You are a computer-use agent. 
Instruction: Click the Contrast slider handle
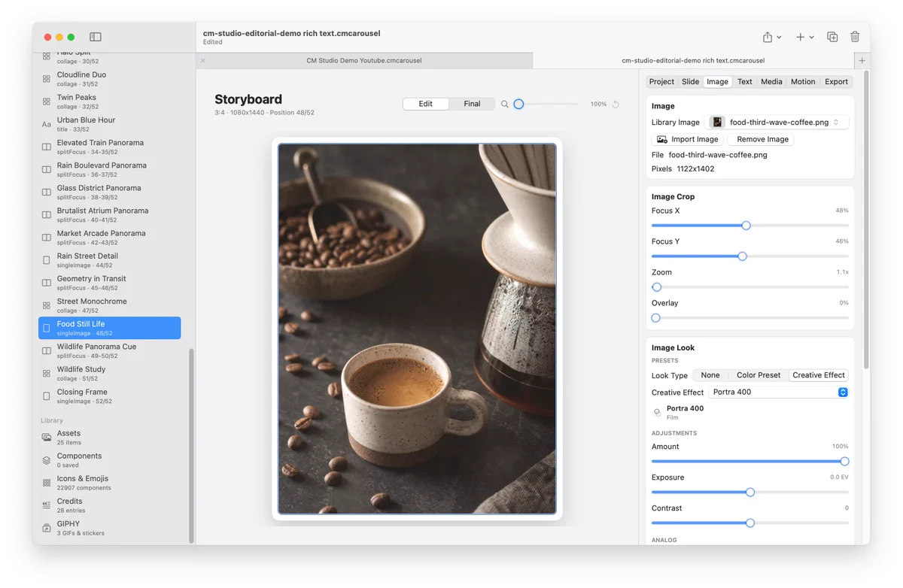(x=750, y=523)
